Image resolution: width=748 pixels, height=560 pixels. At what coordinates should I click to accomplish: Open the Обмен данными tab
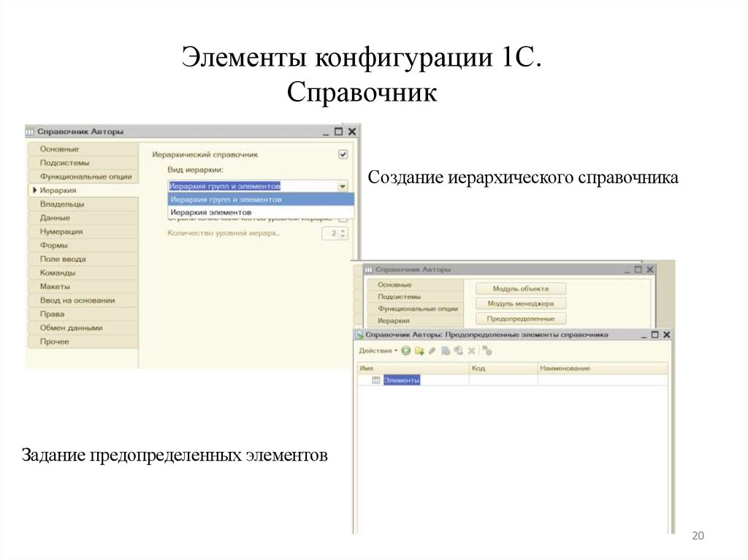pyautogui.click(x=83, y=328)
